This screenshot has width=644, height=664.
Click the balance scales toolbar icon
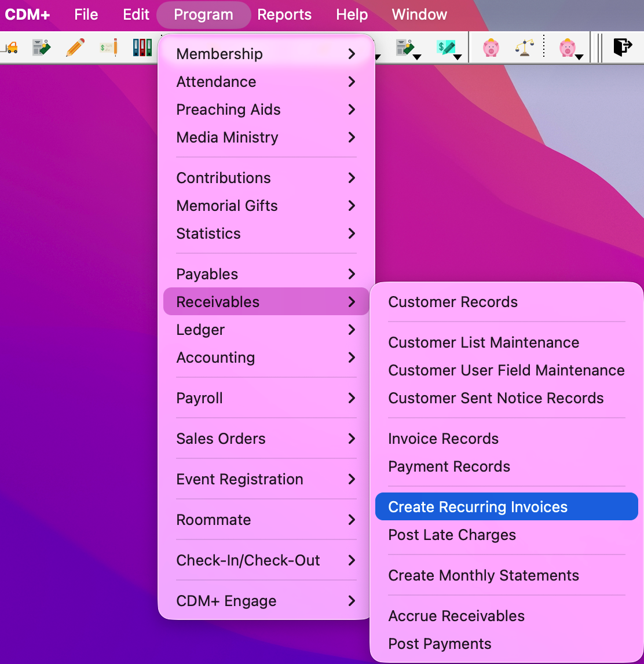tap(524, 47)
